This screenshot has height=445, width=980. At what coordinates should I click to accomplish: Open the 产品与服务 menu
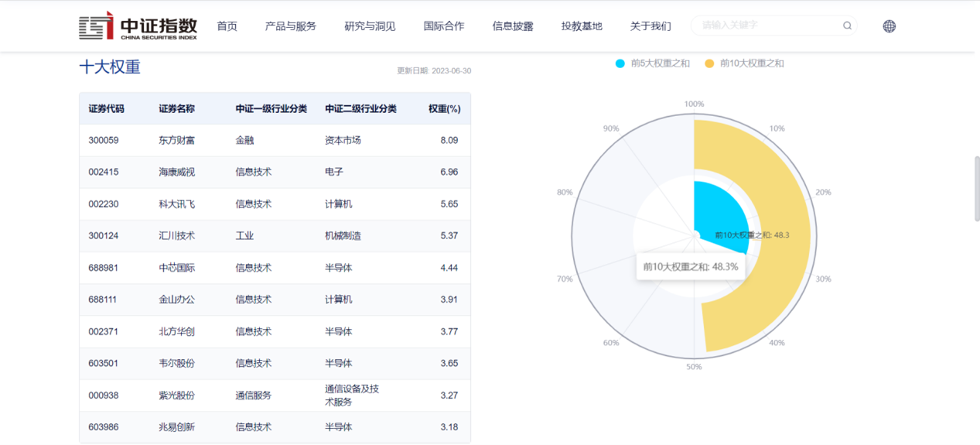tap(291, 26)
